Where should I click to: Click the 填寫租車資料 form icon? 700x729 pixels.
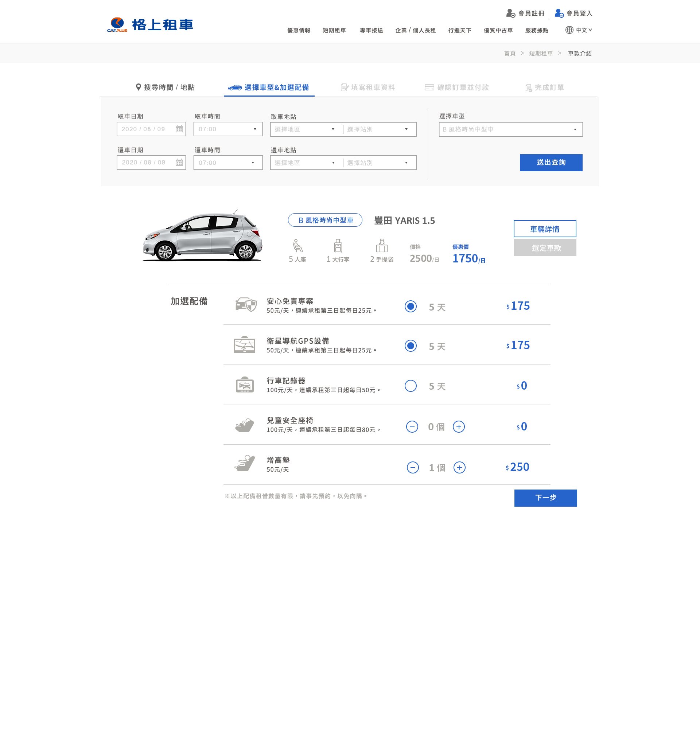345,87
